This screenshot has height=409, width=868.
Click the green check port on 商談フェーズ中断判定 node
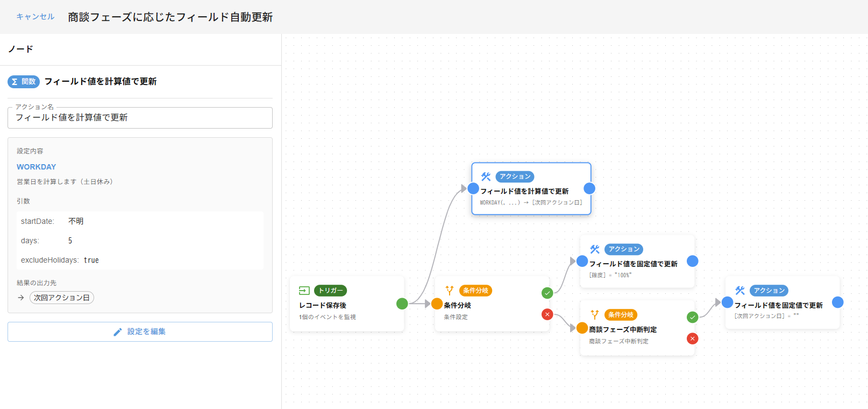coord(692,317)
